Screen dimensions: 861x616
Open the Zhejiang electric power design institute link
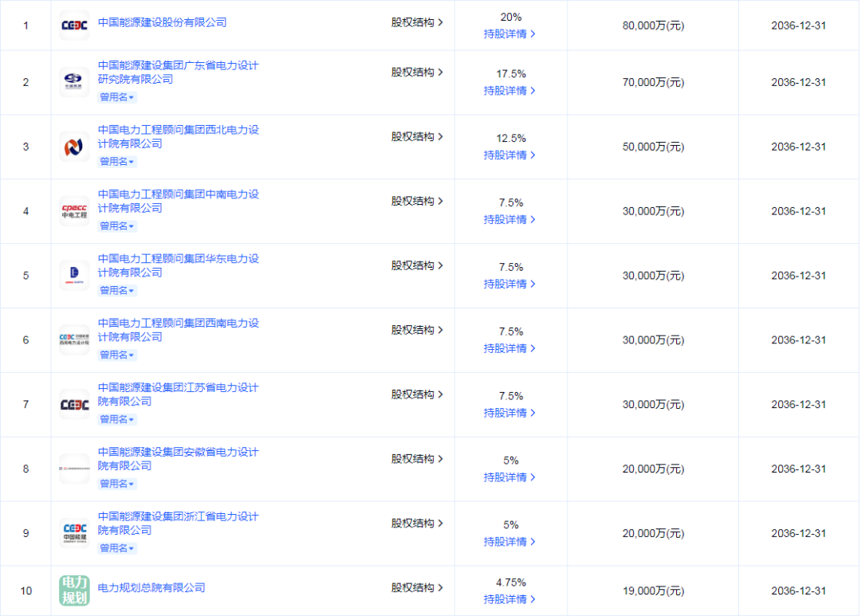[x=178, y=524]
